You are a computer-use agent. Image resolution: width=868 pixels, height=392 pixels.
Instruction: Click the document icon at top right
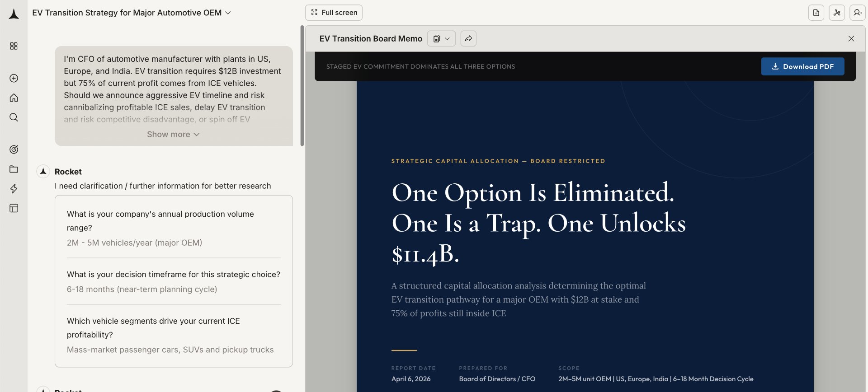pyautogui.click(x=816, y=13)
